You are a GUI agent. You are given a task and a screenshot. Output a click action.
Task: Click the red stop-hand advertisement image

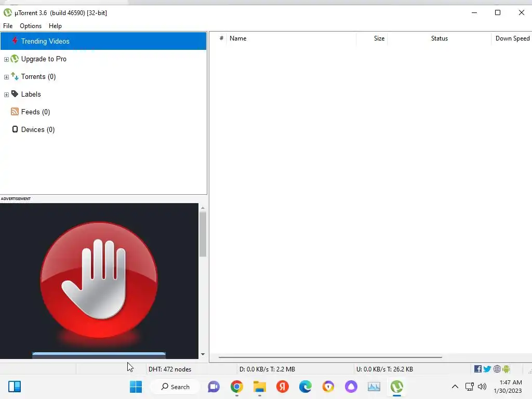tap(99, 280)
